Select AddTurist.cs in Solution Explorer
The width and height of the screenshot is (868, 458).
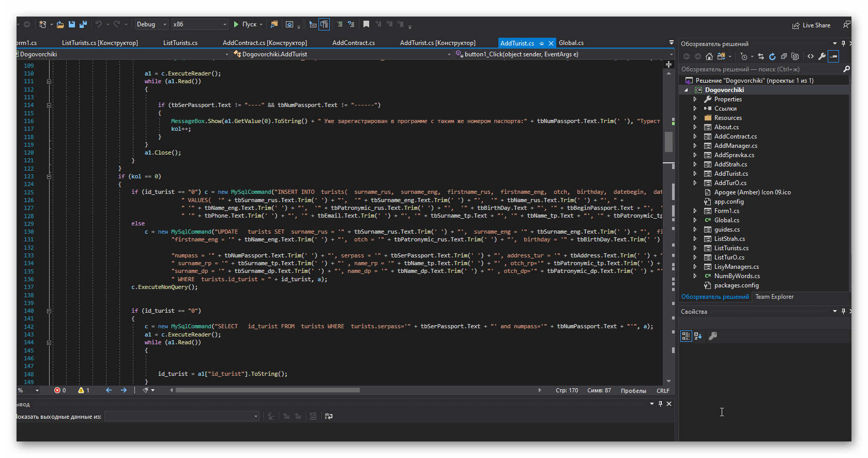pos(731,174)
